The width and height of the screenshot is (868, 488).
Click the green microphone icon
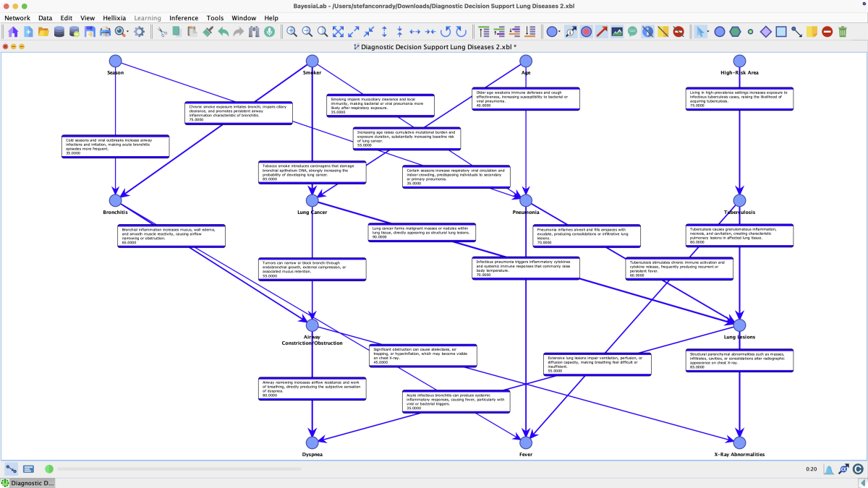tap(269, 32)
